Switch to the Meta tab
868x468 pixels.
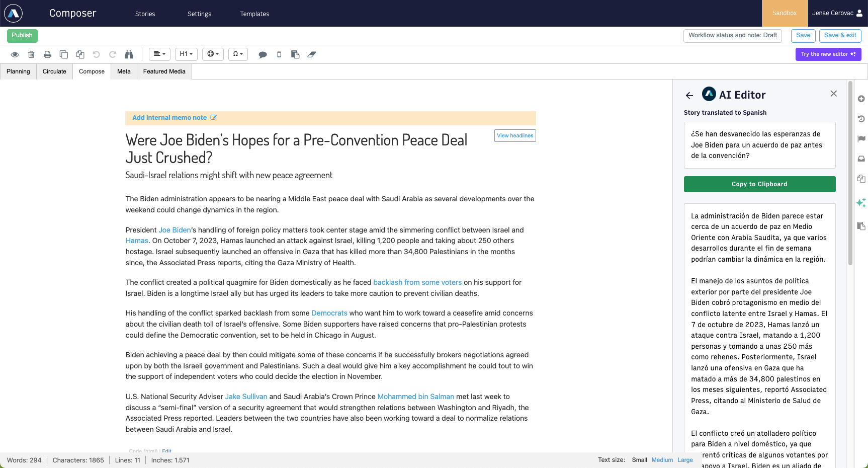pyautogui.click(x=124, y=71)
